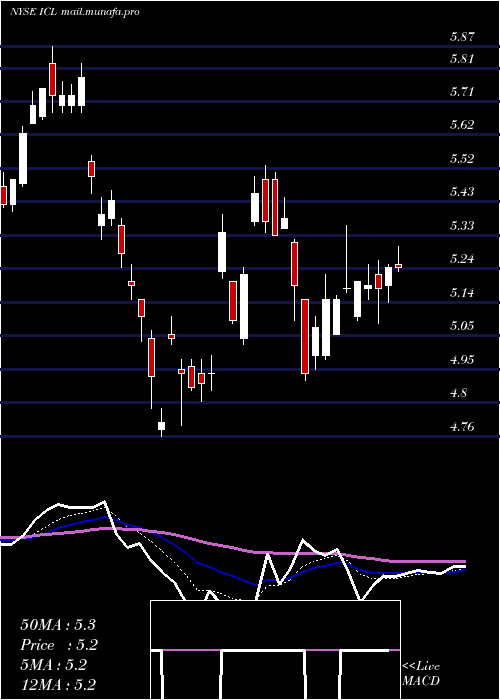Viewport: 500px width, 700px height.
Task: Click the 5.33 price axis label
Action: [462, 225]
